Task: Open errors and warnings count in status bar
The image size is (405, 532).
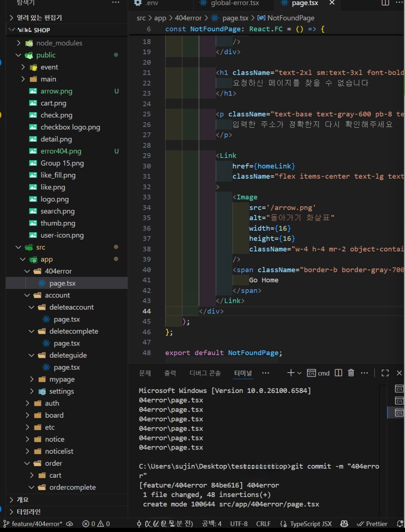Action: point(96,524)
